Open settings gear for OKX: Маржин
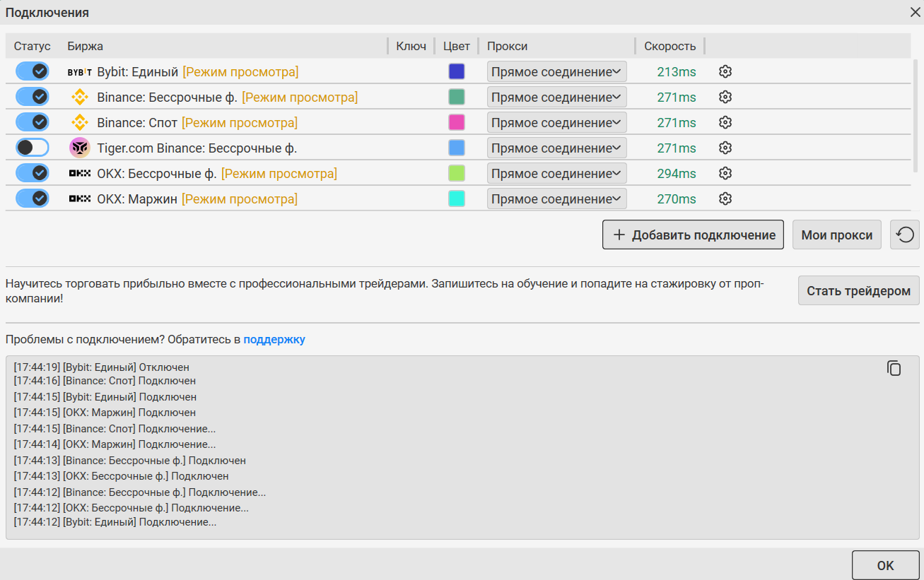Viewport: 924px width, 580px height. coord(725,199)
